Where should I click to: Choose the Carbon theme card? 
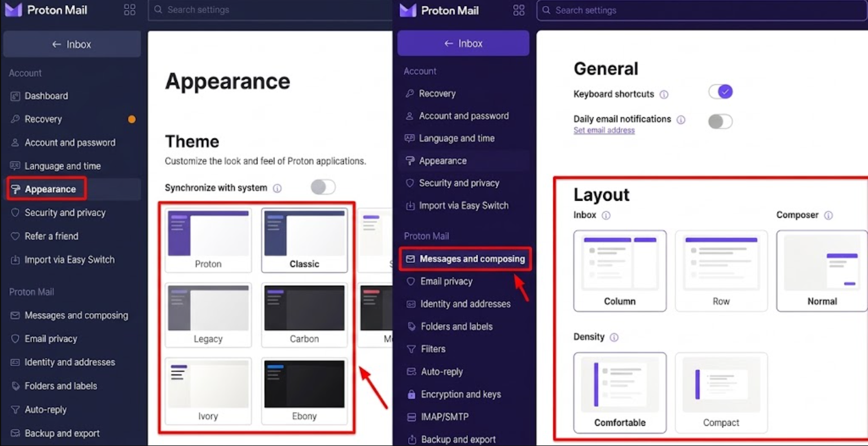click(304, 315)
